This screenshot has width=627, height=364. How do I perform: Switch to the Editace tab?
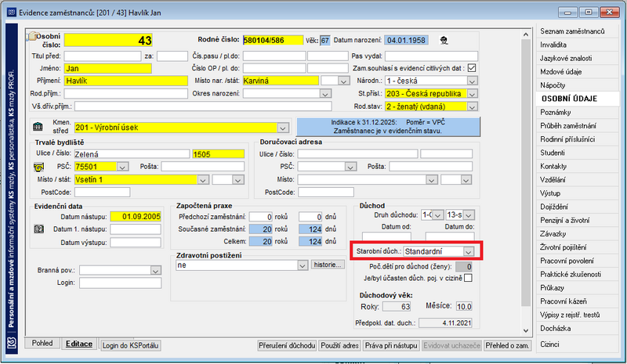(79, 344)
